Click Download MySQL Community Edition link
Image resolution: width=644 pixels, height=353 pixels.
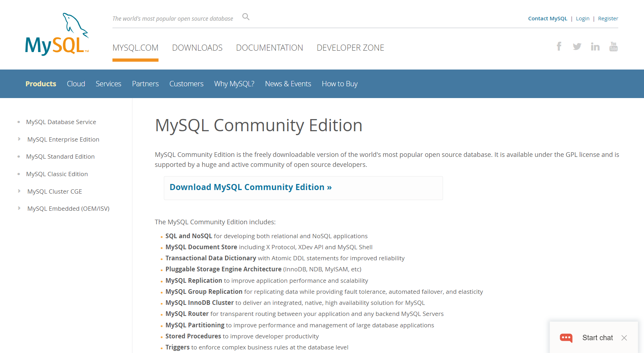(251, 187)
